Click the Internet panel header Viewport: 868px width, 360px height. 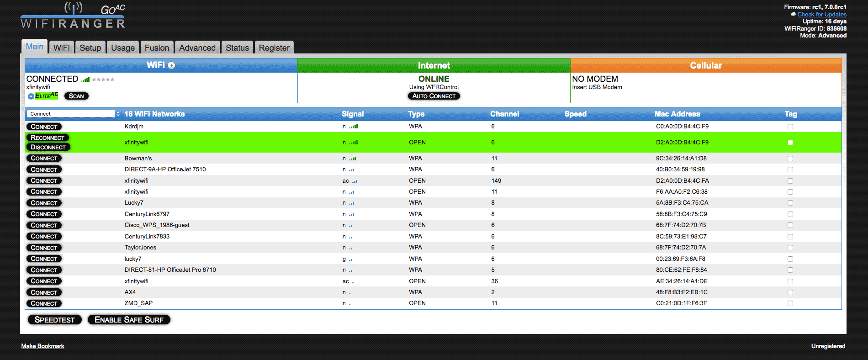[434, 65]
